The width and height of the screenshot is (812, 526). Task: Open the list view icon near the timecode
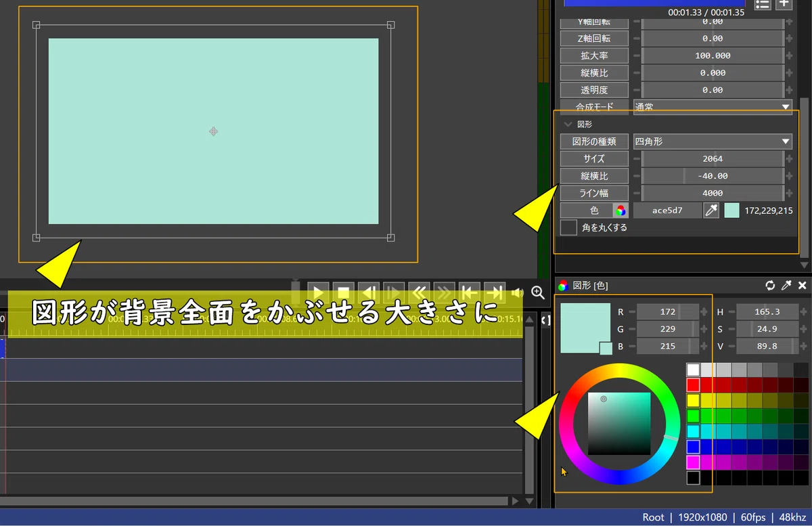click(x=763, y=4)
